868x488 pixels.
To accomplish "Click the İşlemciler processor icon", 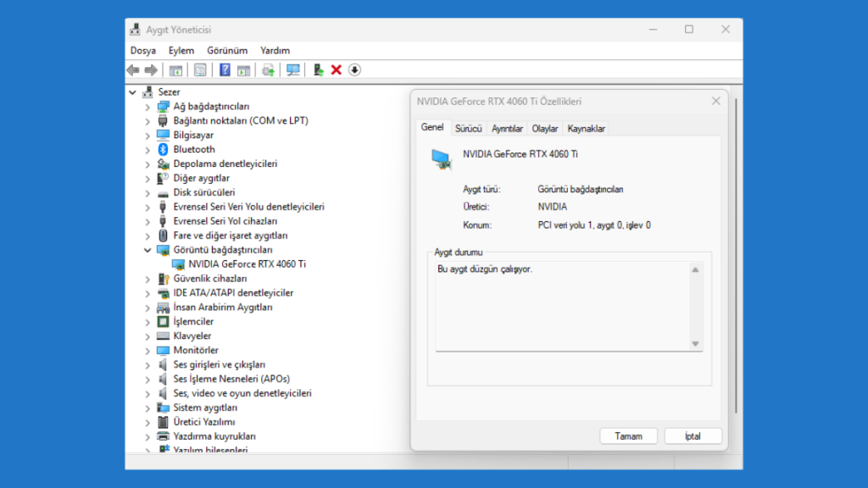I will pyautogui.click(x=163, y=321).
